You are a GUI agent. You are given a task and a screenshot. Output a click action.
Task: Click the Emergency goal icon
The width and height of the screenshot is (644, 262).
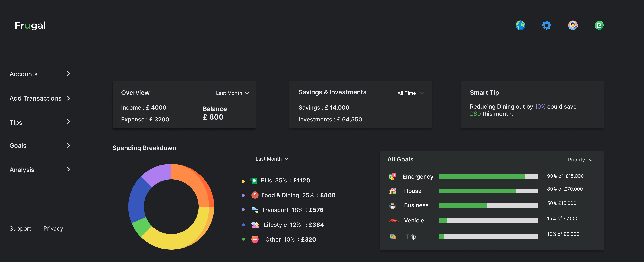[x=393, y=177]
